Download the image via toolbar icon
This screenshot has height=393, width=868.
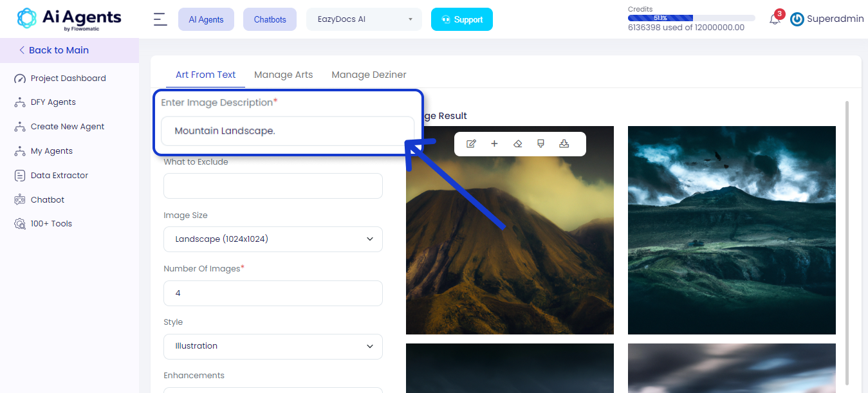(x=564, y=144)
